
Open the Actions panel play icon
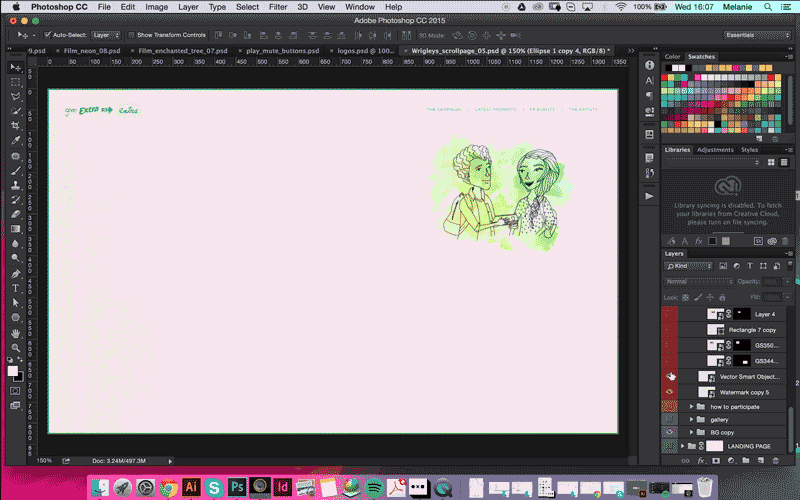click(649, 196)
